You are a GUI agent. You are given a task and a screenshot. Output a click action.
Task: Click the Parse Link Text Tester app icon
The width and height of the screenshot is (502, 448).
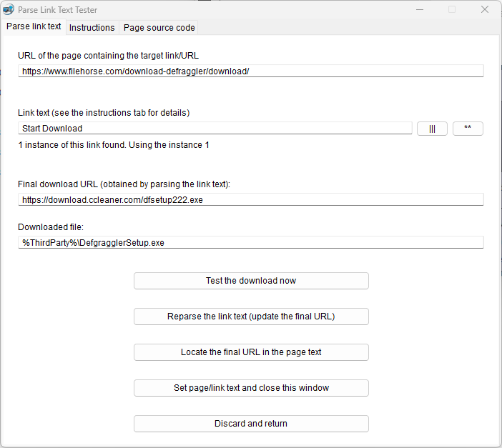(9, 9)
